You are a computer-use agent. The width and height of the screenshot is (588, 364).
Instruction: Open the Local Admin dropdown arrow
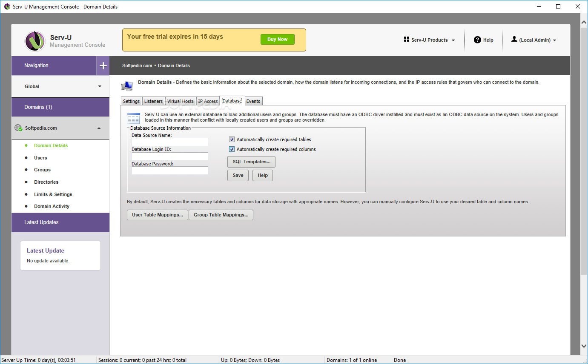pos(554,40)
